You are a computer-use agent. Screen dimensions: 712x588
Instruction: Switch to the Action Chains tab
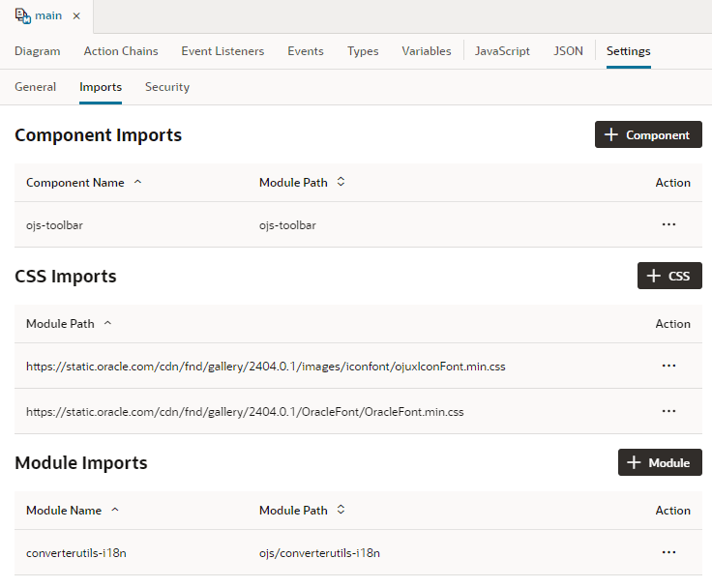[x=121, y=51]
